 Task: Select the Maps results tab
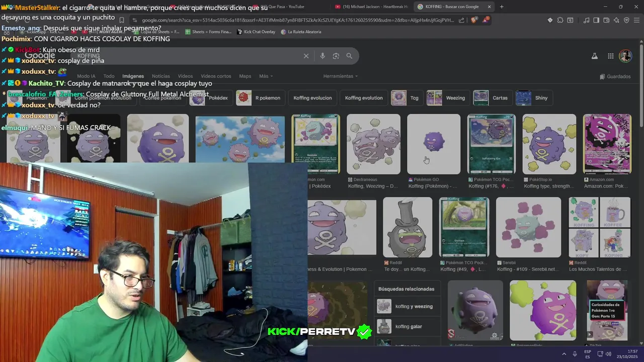[x=245, y=76]
